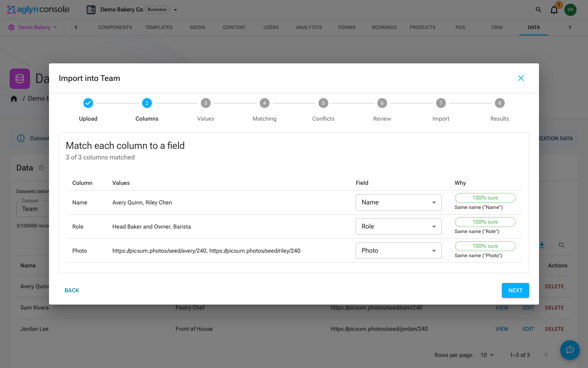Delete the Jordan Lee row
588x368 pixels.
pos(555,329)
